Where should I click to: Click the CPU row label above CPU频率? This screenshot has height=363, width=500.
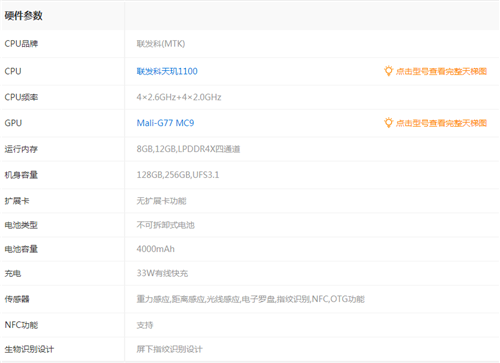tap(13, 71)
